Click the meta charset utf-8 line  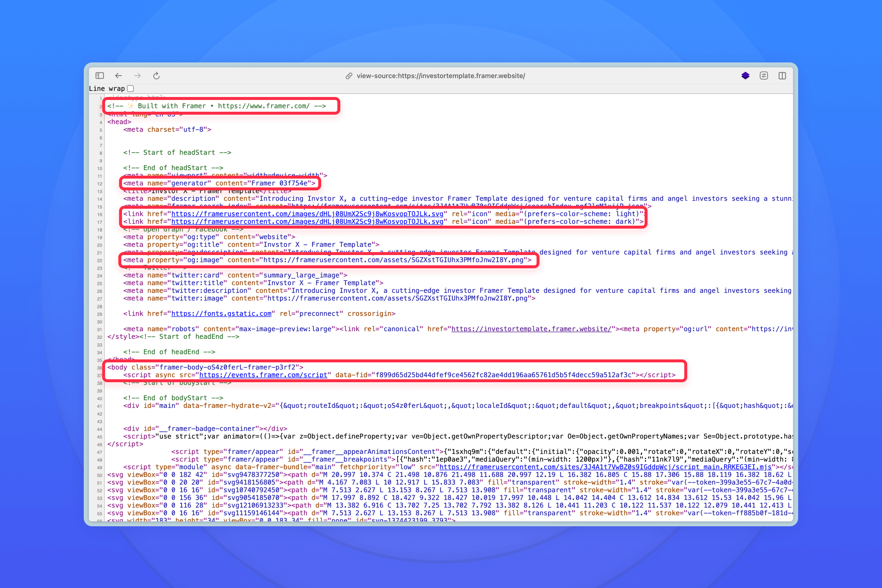click(x=167, y=129)
